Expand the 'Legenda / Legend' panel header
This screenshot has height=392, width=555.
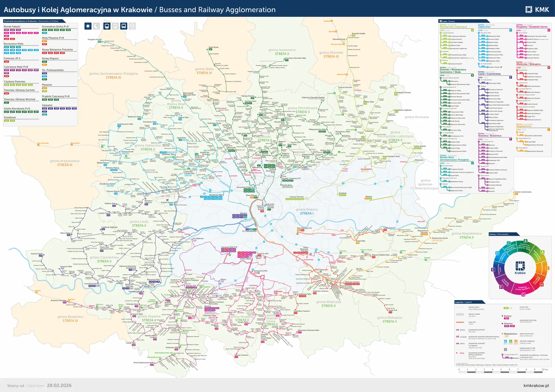coord(463,302)
